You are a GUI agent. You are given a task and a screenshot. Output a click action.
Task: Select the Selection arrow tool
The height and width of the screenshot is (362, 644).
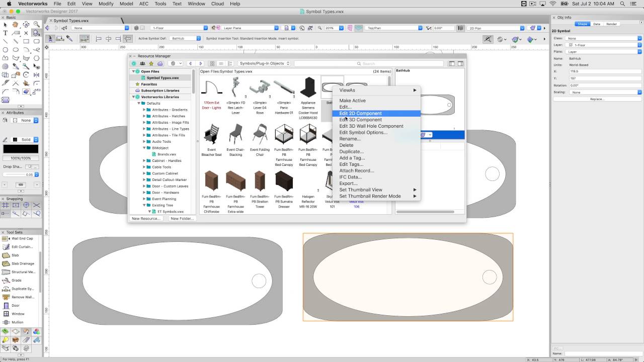[5, 24]
